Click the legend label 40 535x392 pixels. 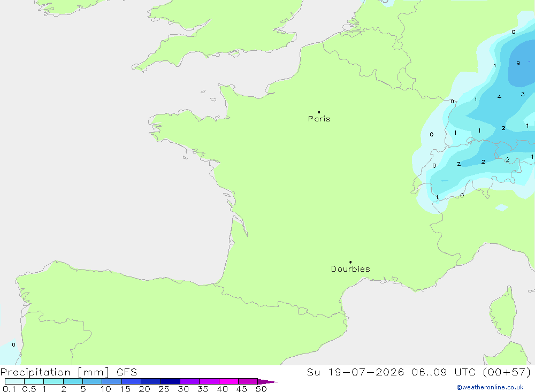(x=223, y=389)
